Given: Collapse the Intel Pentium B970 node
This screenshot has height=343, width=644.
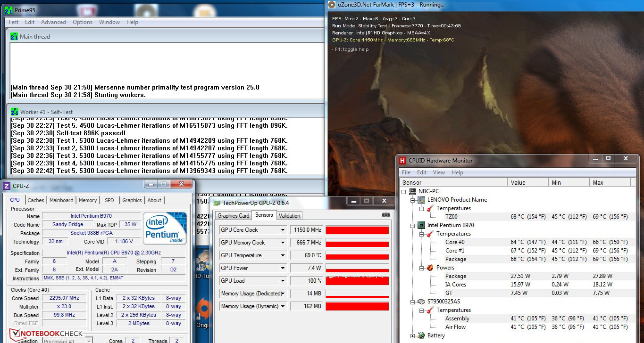Looking at the screenshot, I should (x=413, y=226).
